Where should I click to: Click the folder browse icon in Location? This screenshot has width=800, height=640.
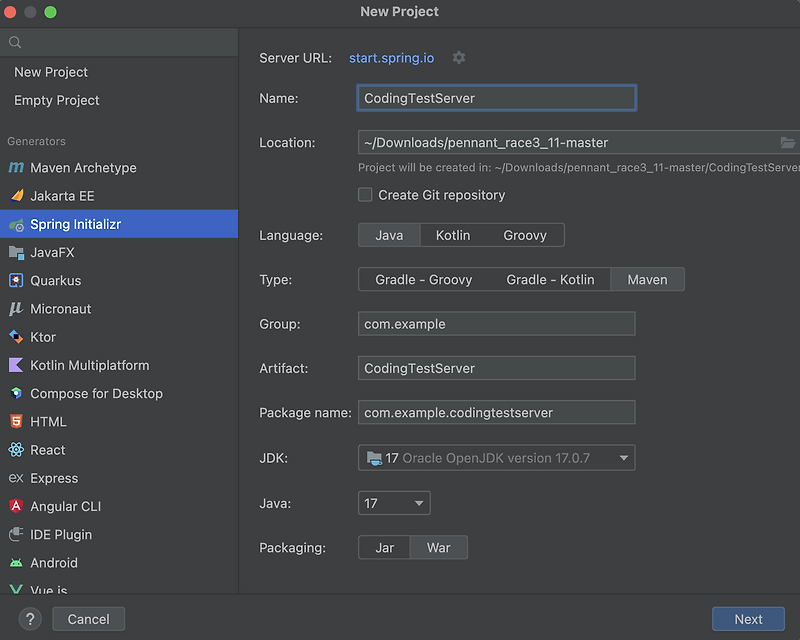pos(788,142)
